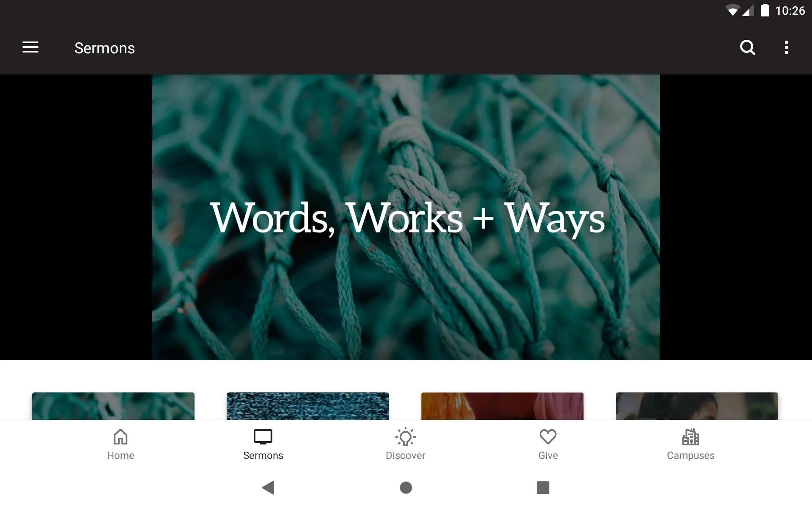
Task: Tap the Campuses menu item
Action: click(x=690, y=443)
